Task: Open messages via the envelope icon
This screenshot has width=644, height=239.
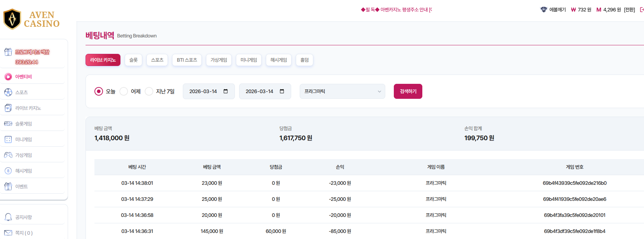Action: (8, 233)
